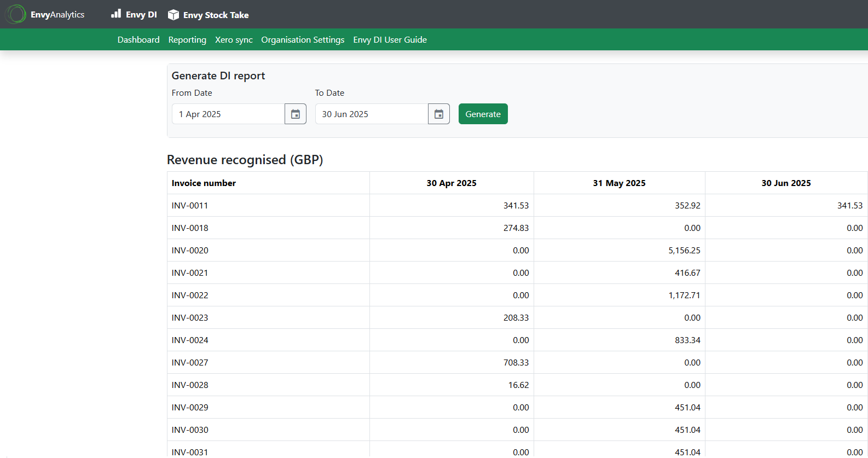Click the 451.04 value for INV-0029
Screen dimensions: 868x458
687,407
